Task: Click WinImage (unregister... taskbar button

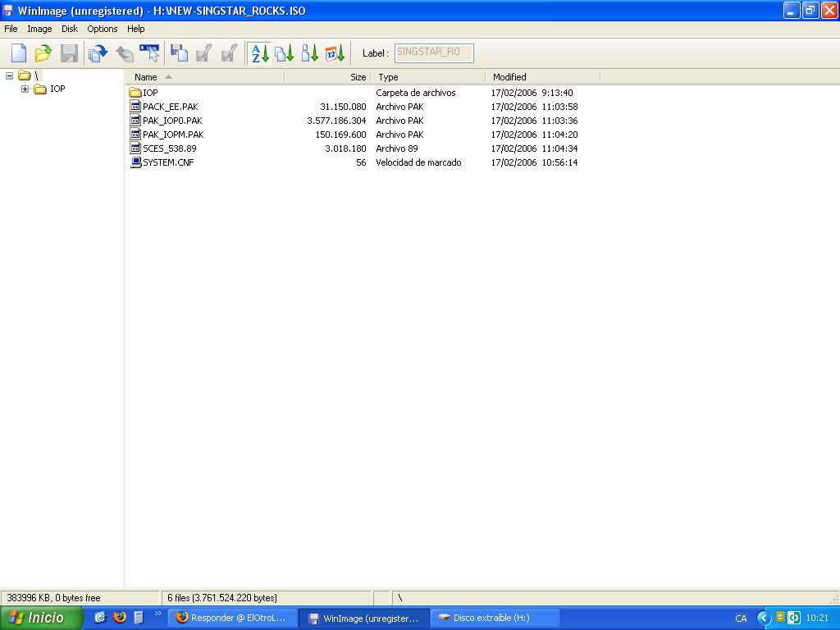Action: coord(363,619)
